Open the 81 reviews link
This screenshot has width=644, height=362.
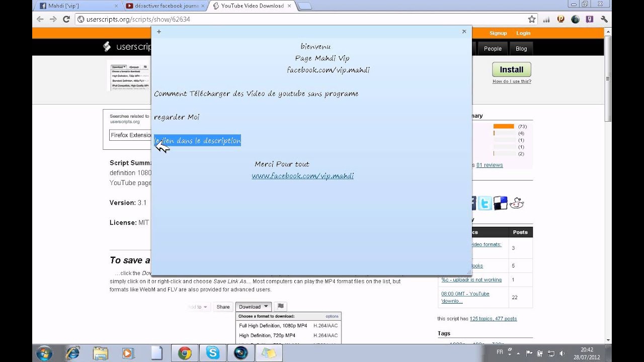(x=490, y=165)
